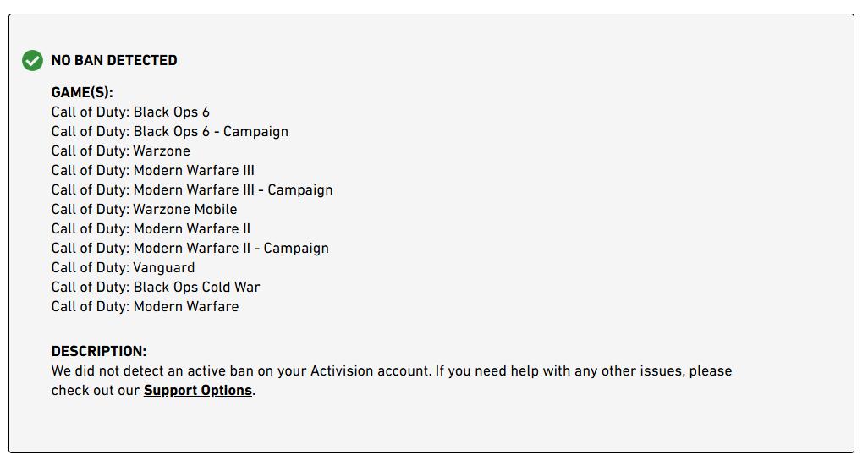Screen dimensions: 868x466
Task: Click the NO BAN DETECTED heading
Action: pyautogui.click(x=114, y=61)
